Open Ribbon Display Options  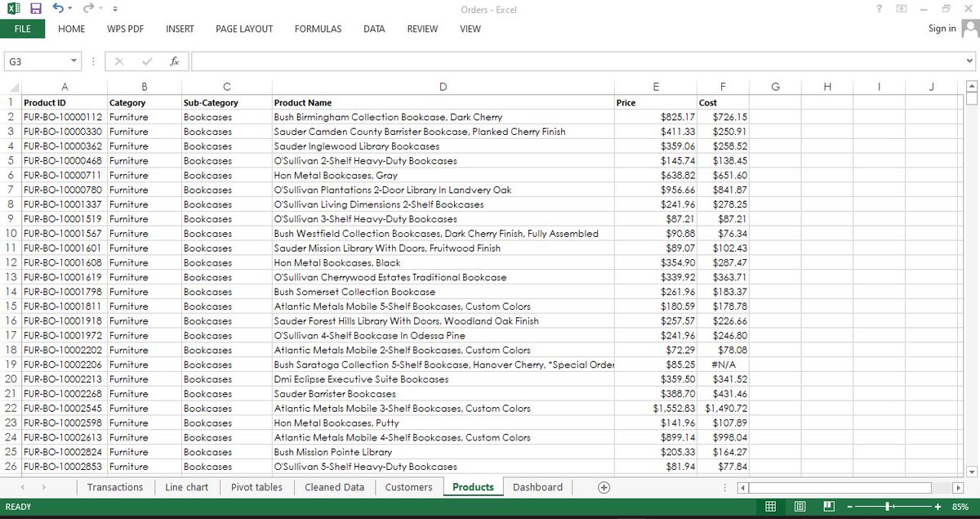[901, 9]
